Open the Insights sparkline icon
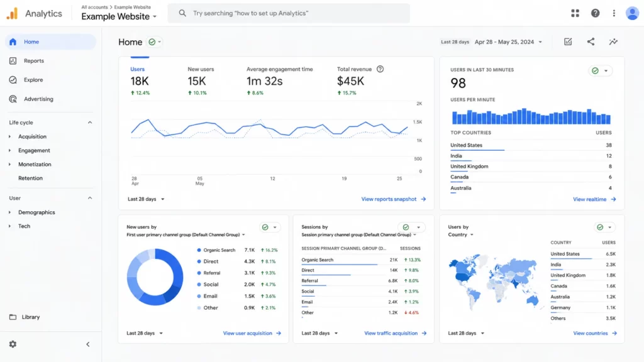Image resolution: width=644 pixels, height=362 pixels. [613, 42]
